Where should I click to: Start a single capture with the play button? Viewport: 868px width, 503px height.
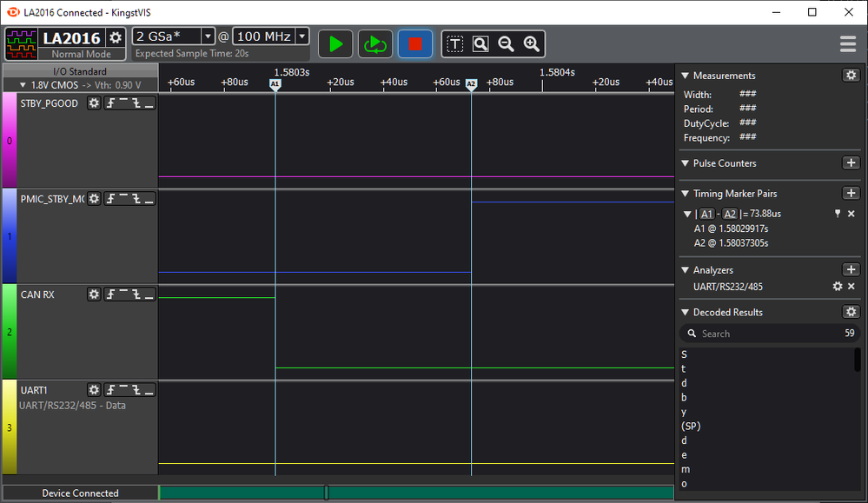[335, 43]
